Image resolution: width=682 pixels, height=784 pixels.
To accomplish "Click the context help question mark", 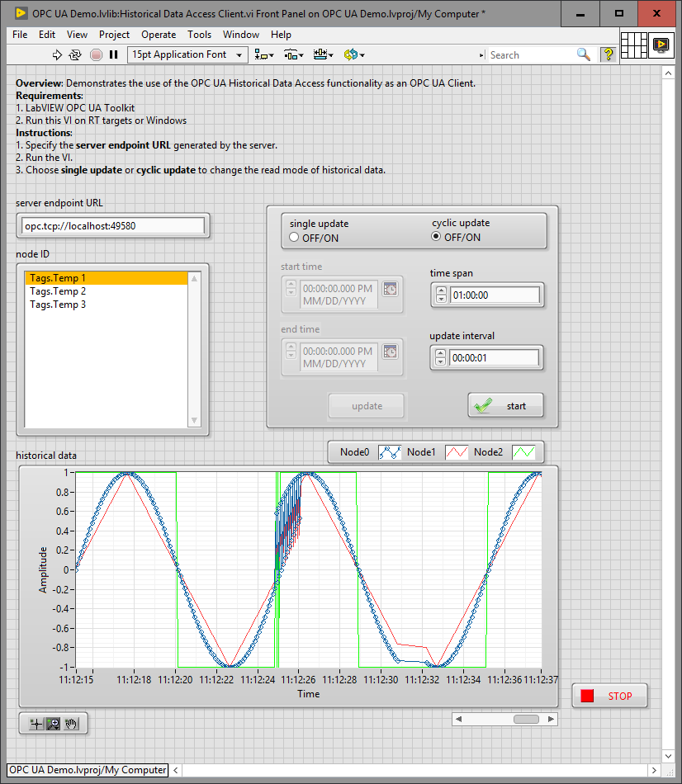I will tap(608, 54).
